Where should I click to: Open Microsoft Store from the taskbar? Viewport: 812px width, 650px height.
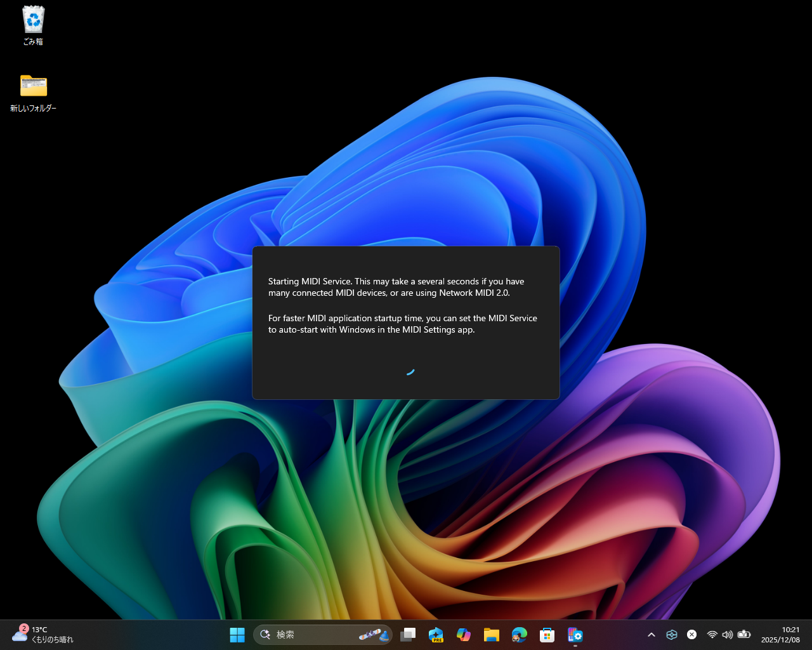click(x=547, y=635)
